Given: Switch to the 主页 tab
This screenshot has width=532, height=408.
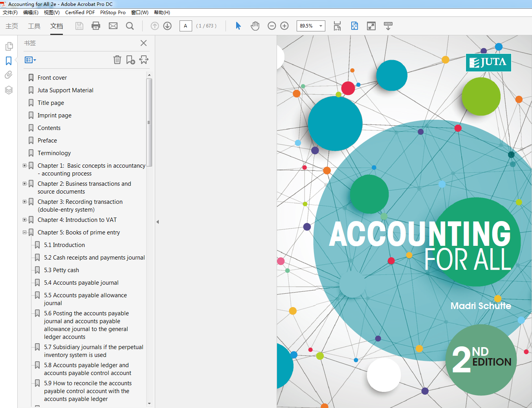Looking at the screenshot, I should pyautogui.click(x=12, y=26).
